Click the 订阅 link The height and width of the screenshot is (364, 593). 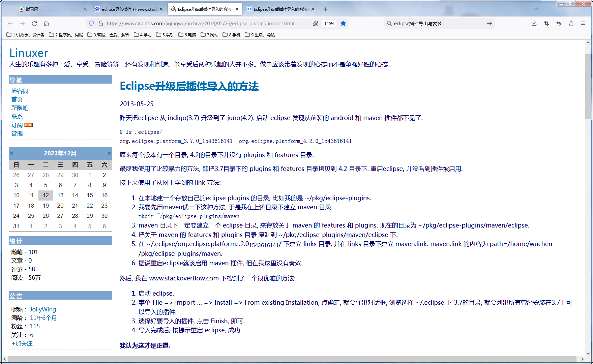tap(17, 125)
